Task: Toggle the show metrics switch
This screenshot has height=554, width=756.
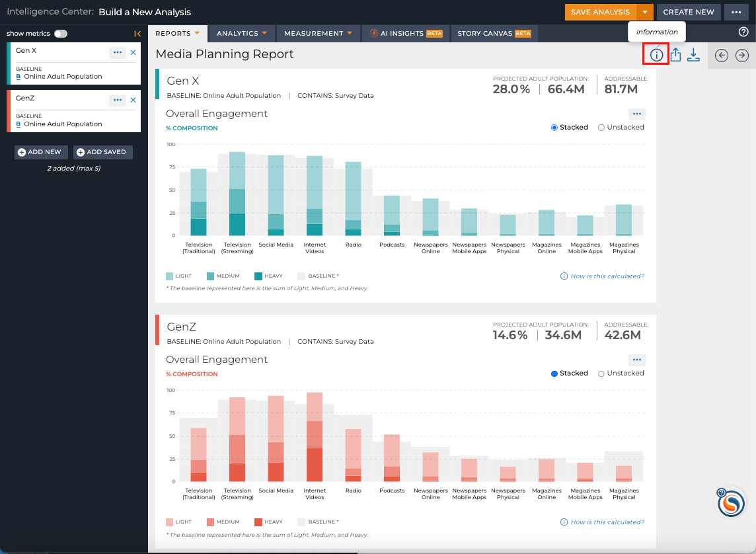Action: (x=61, y=33)
